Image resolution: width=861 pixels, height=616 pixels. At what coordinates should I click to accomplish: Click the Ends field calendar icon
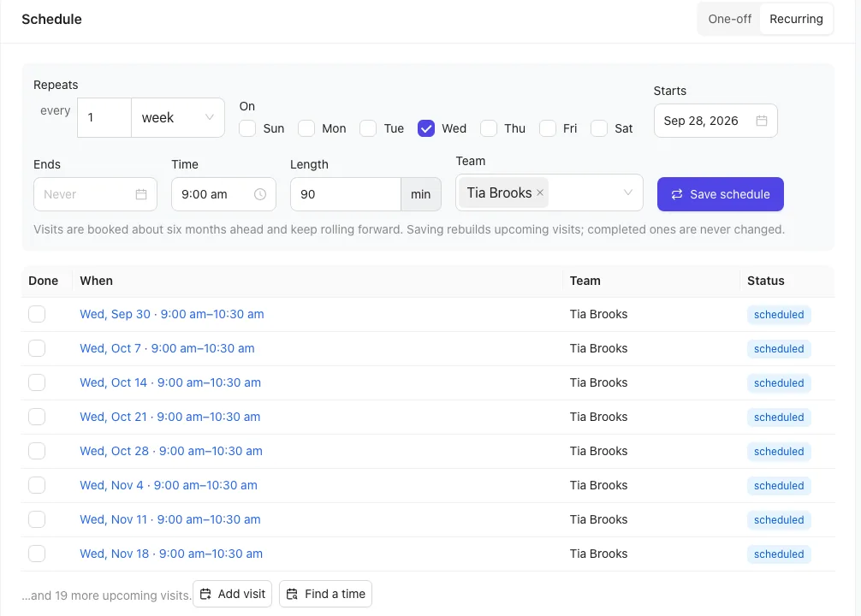(141, 194)
